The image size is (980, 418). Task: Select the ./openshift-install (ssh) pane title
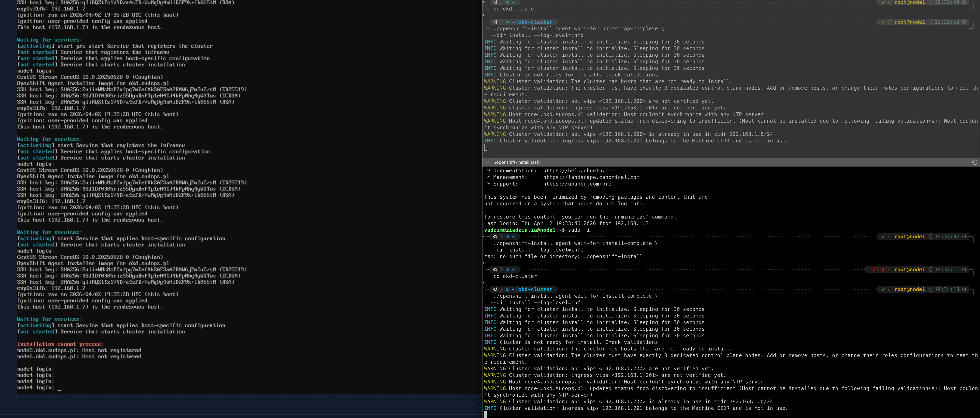(517, 162)
